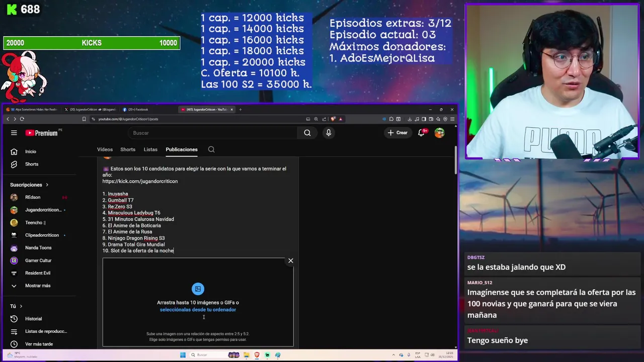The height and width of the screenshot is (362, 644).
Task: Click the image upload icon
Action: pyautogui.click(x=198, y=289)
